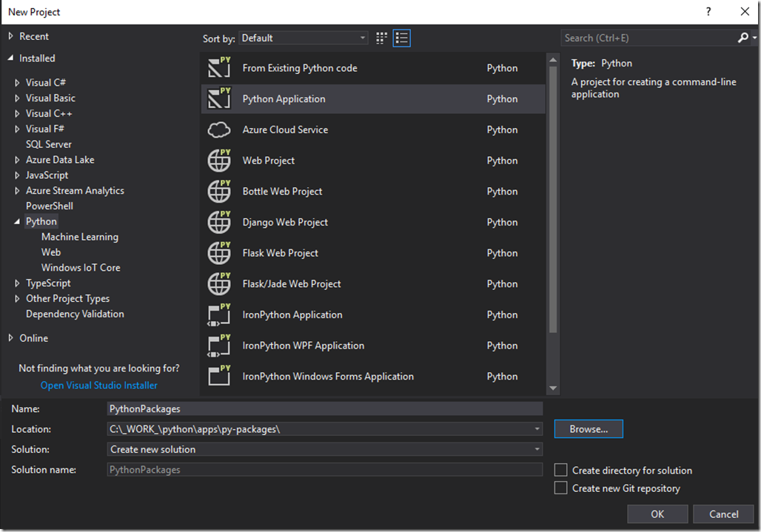Expand the Visual C# node
Screen dimensions: 761x532
17,82
